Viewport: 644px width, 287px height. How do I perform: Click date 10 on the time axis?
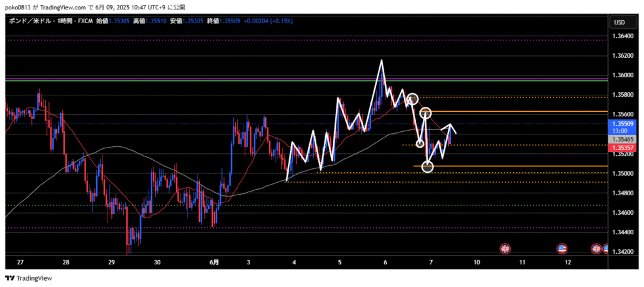coord(477,261)
